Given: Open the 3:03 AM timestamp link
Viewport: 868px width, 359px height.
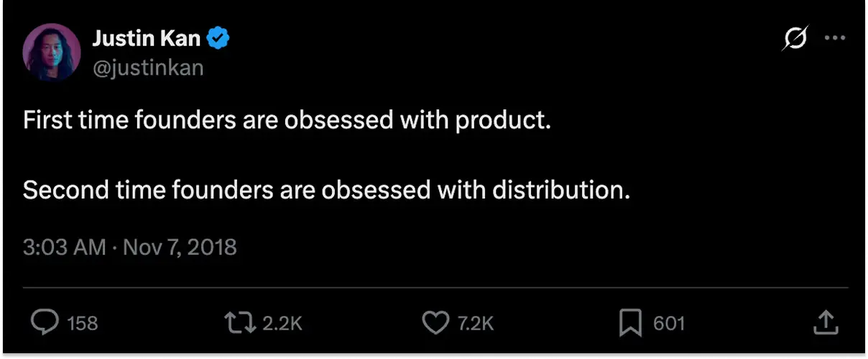Looking at the screenshot, I should point(65,247).
